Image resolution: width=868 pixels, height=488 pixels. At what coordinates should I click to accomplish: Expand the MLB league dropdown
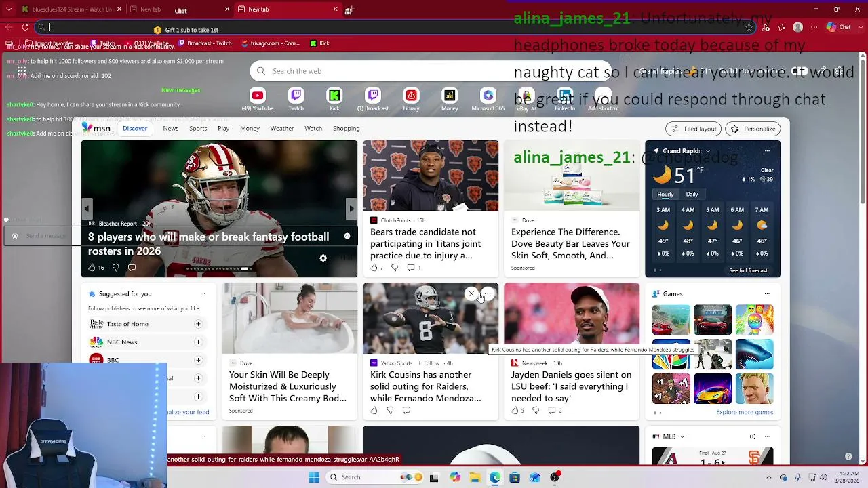(x=682, y=436)
